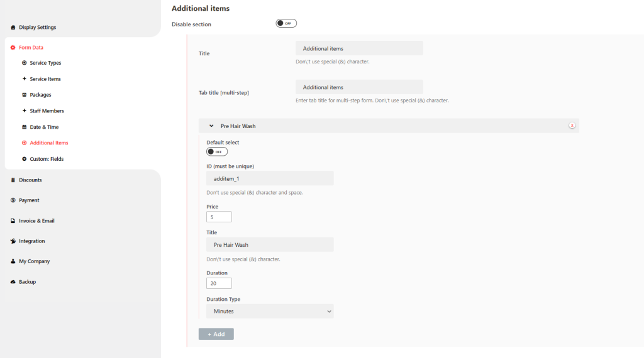Screen dimensions: 644x358
Task: Open Custom: Fields in sidebar
Action: click(x=47, y=159)
